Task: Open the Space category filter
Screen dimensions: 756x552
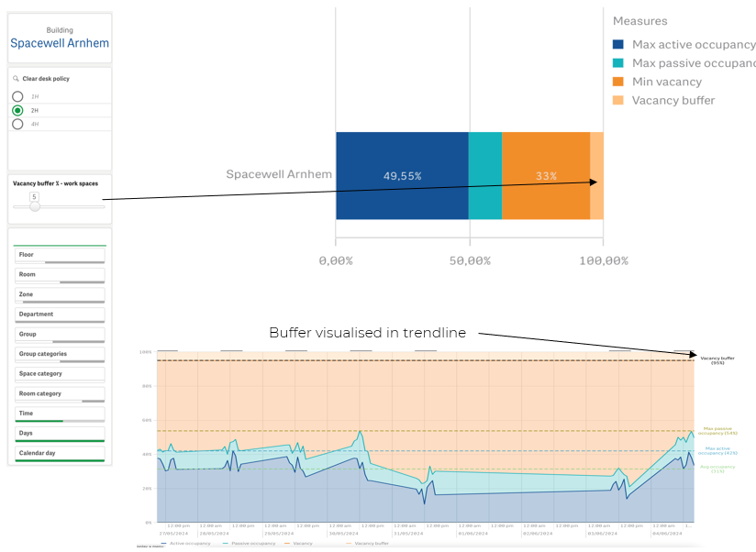Action: (60, 374)
